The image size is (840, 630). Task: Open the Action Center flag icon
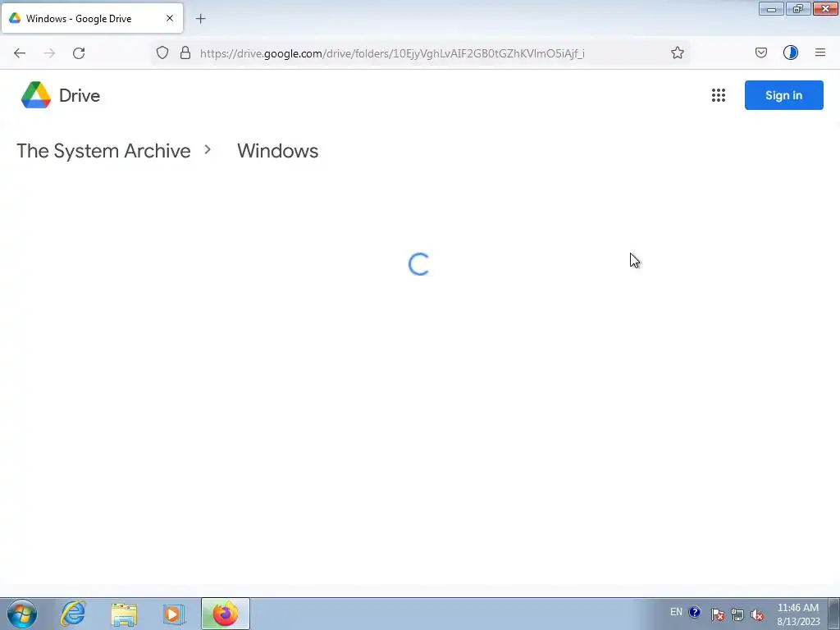[717, 614]
